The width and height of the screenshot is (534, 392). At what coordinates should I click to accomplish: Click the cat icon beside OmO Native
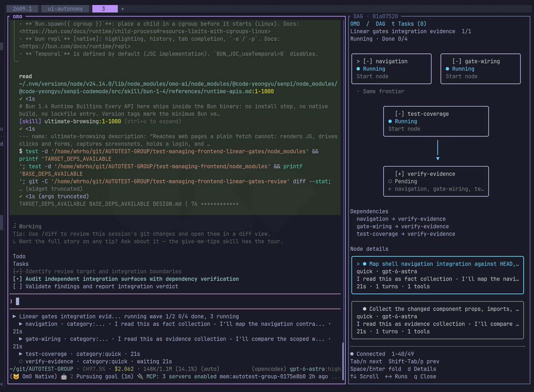point(16,376)
